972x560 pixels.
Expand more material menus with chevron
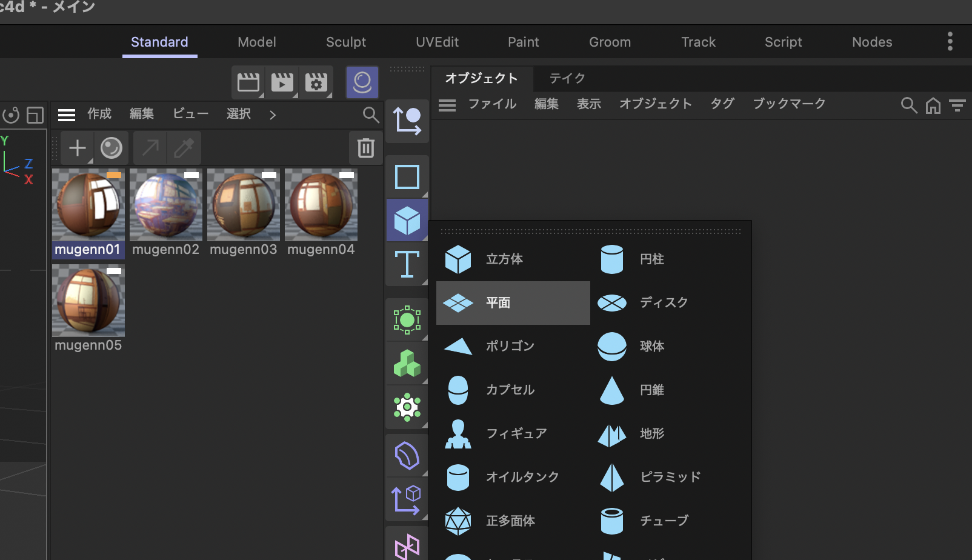273,115
